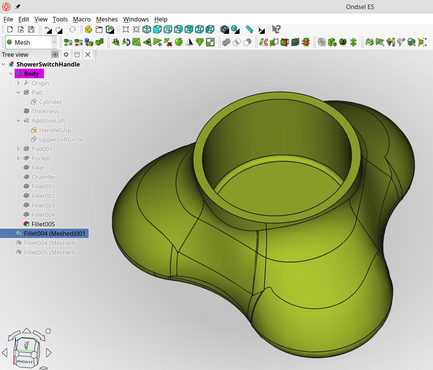Activate the What's This help pointer
The height and width of the screenshot is (370, 433).
click(x=276, y=30)
